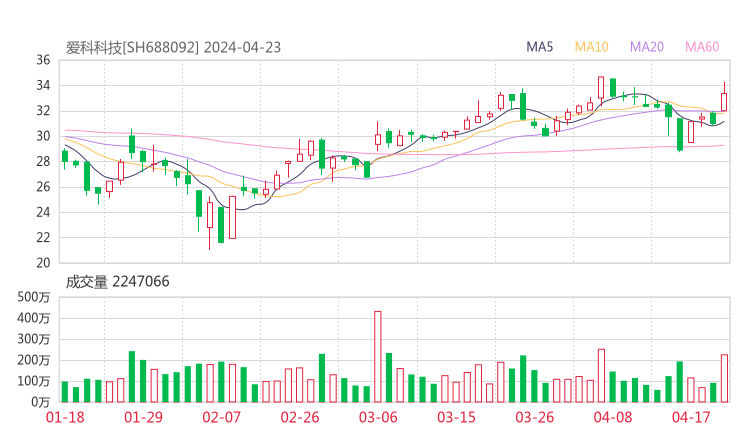Click the 20 price axis label
This screenshot has height=440, width=740.
43,263
